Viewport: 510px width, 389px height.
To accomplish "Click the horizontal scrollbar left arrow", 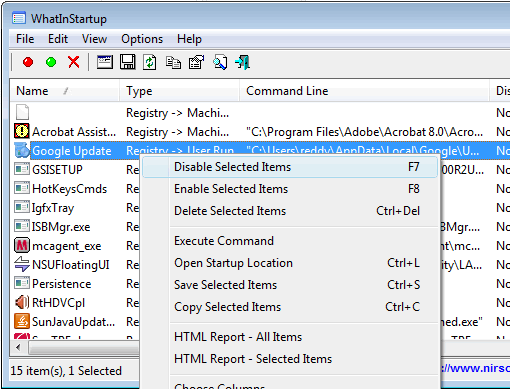I will coord(18,347).
